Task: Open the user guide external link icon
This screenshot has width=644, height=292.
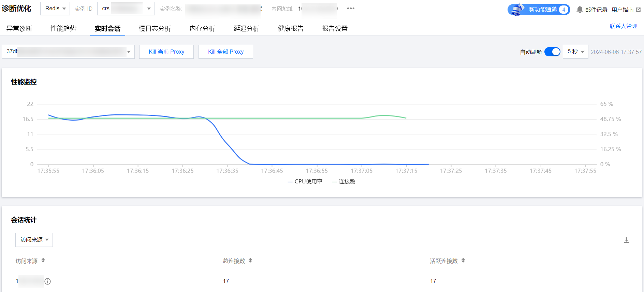Action: (638, 10)
